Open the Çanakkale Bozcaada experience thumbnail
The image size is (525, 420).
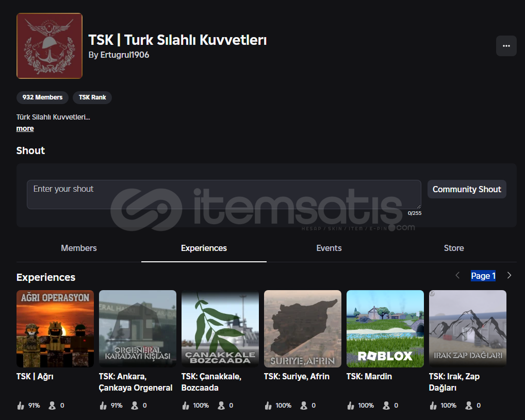tap(220, 329)
